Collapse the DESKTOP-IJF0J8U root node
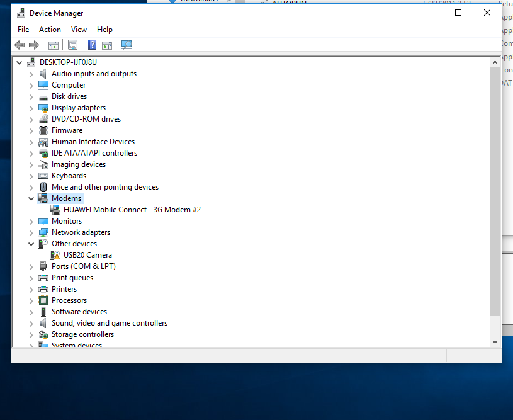513x420 pixels. (19, 62)
